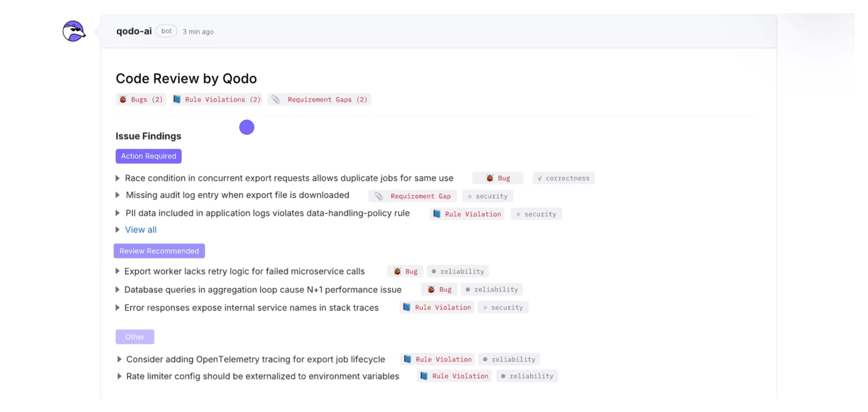Click the Export worker lacks retry logic text
The width and height of the screenshot is (868, 412).
click(245, 271)
